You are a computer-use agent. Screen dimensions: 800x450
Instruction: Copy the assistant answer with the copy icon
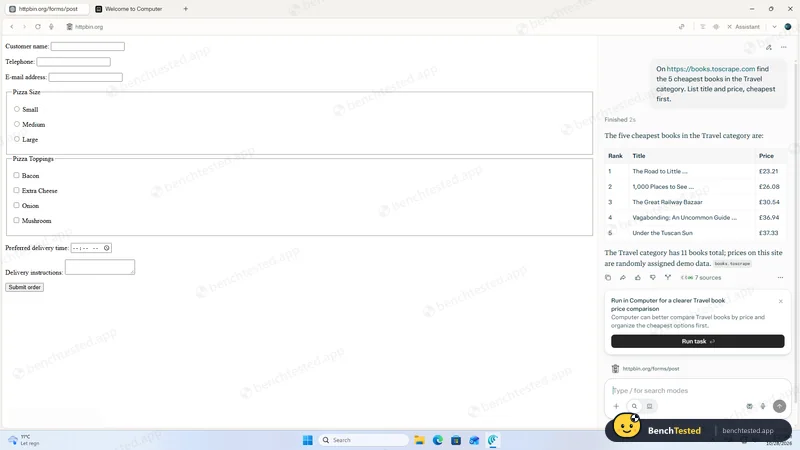[608, 278]
